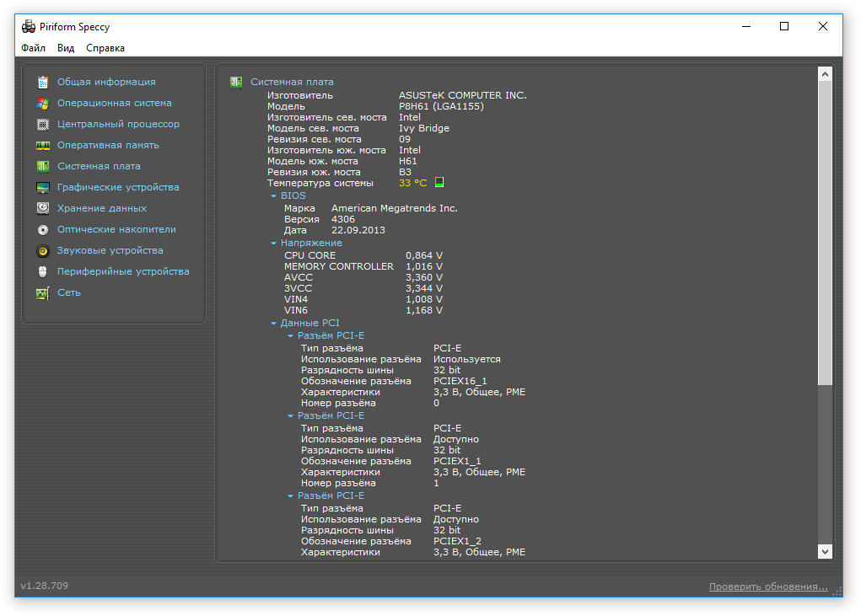Click American Megatrends Inc. BIOS brand

pyautogui.click(x=395, y=208)
